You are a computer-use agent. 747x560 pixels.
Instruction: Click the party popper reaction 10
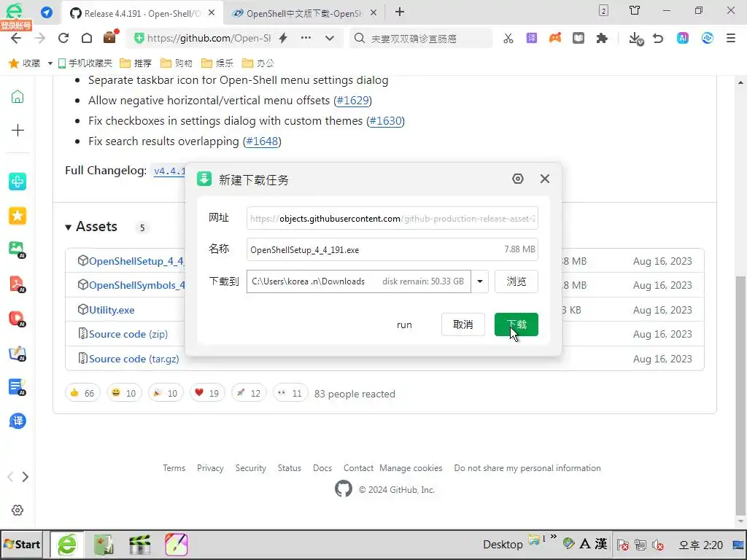[x=166, y=393]
